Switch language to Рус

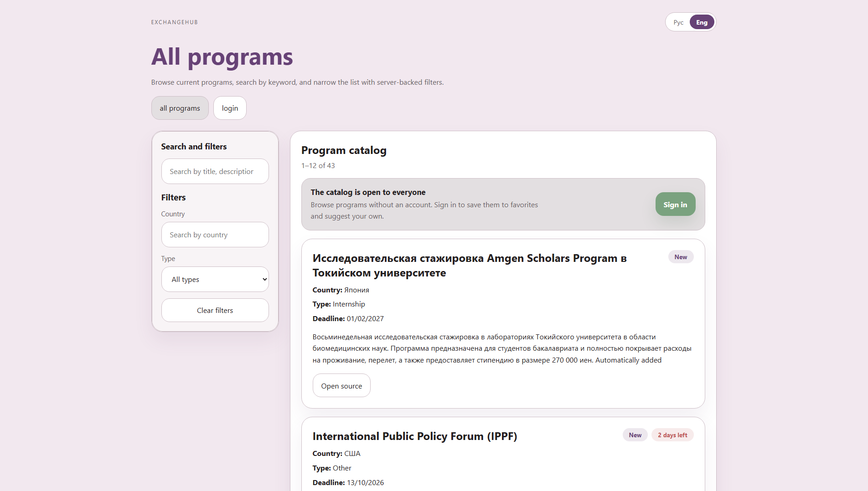(678, 22)
